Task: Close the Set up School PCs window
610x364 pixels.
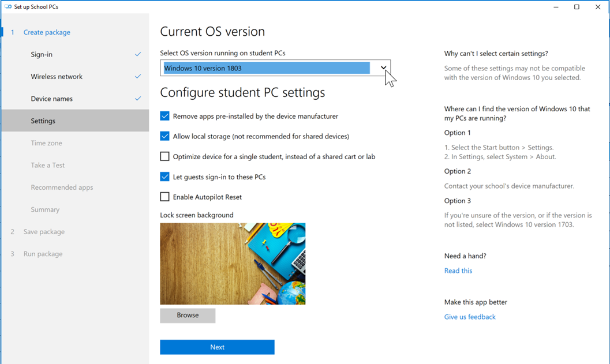Action: pyautogui.click(x=598, y=7)
